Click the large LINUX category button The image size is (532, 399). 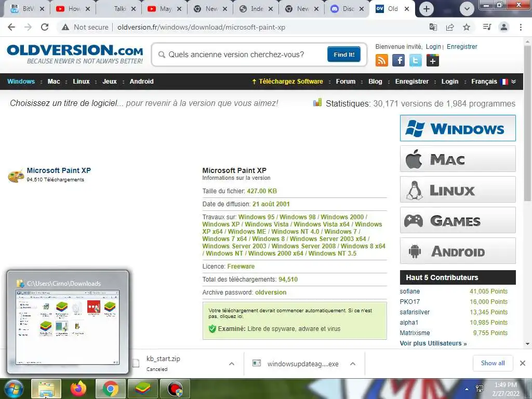coord(458,189)
